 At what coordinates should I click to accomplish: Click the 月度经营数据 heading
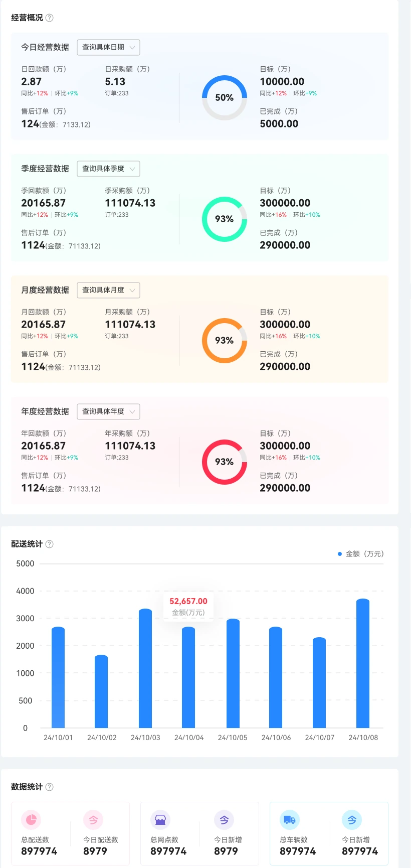45,290
